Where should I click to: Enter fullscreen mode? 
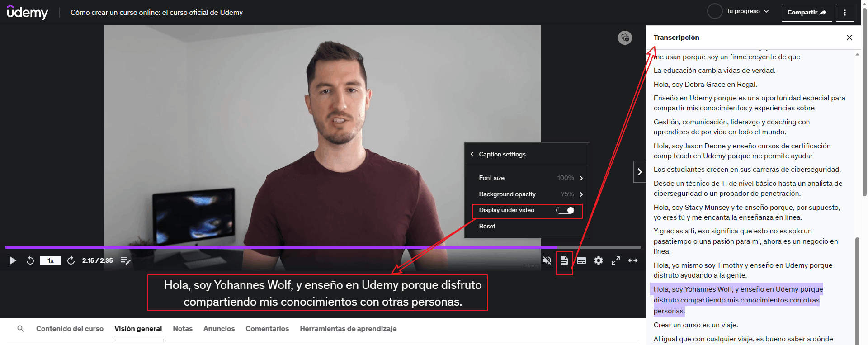(616, 260)
